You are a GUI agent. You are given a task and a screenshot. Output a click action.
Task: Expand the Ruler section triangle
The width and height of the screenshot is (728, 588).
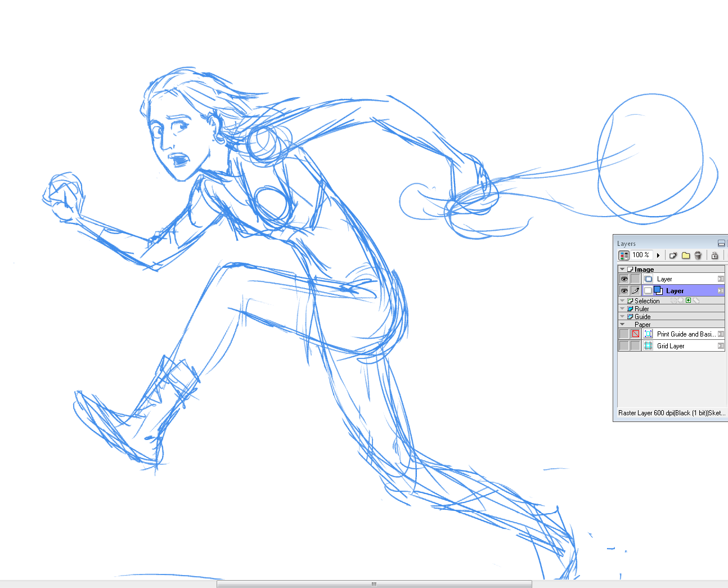pos(622,309)
